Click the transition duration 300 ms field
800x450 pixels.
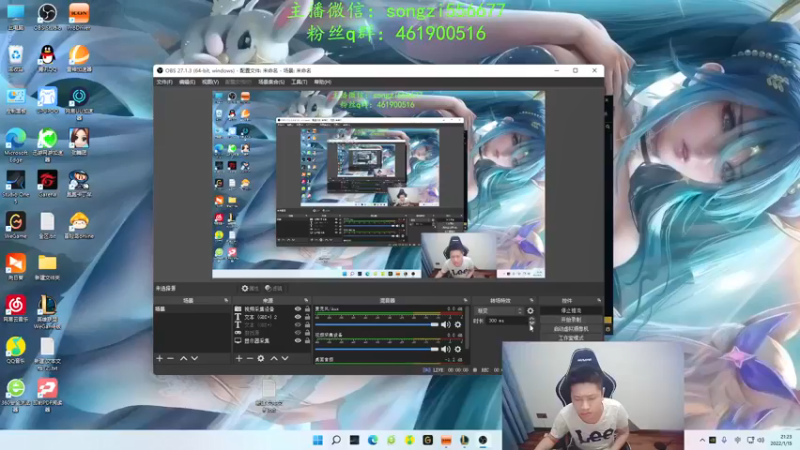[x=506, y=321]
